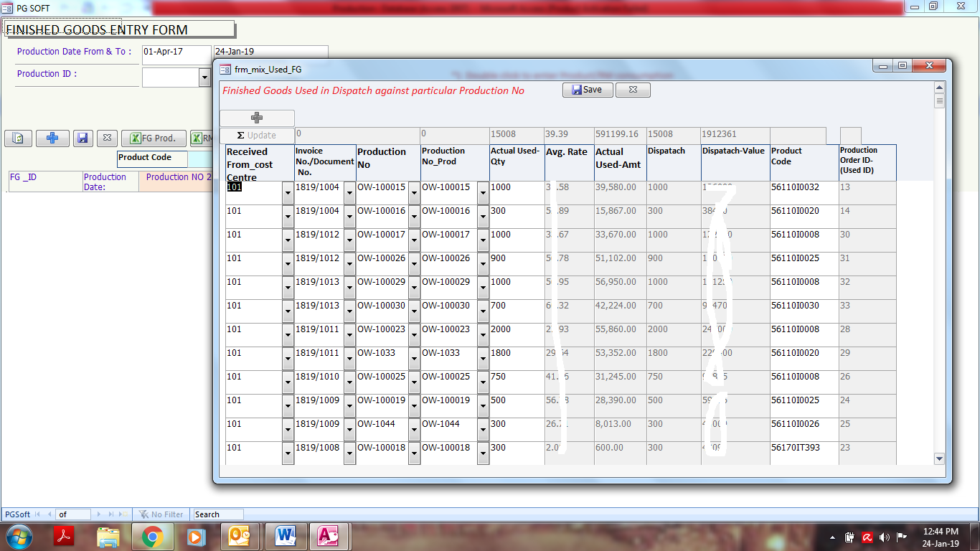
Task: Click the Avg. Rate total 39.39
Action: pos(569,135)
